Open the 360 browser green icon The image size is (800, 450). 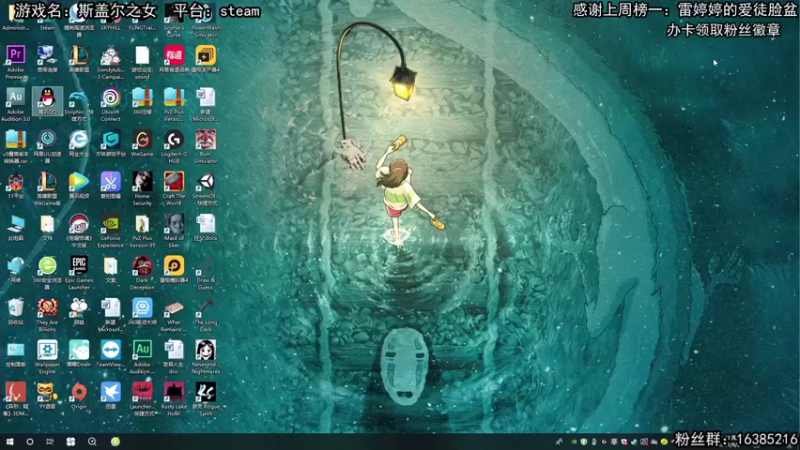(47, 273)
